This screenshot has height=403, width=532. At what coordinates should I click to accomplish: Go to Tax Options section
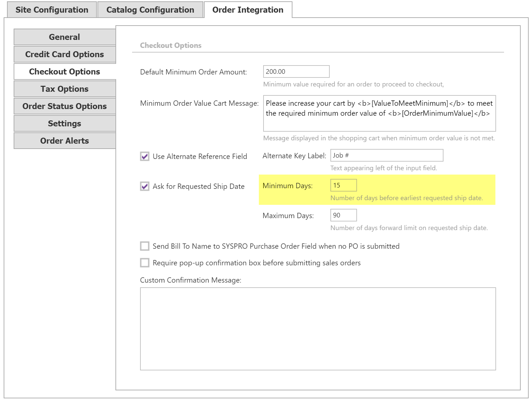[x=65, y=89]
